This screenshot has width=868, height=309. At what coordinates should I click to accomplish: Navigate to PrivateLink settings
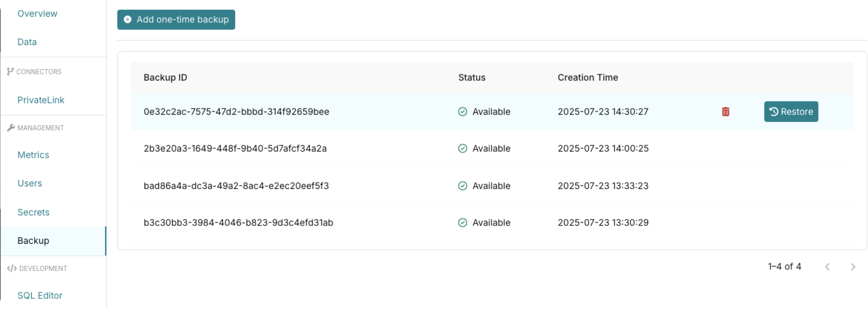(41, 100)
